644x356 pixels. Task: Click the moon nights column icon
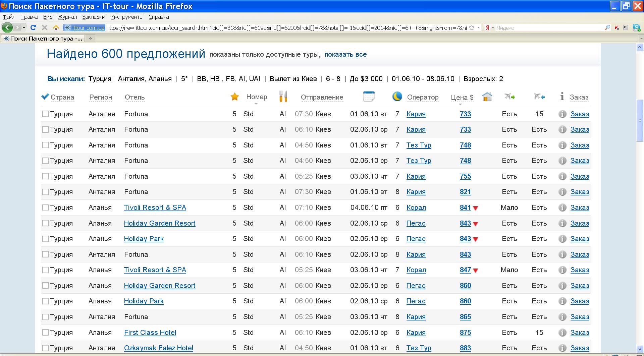point(397,96)
